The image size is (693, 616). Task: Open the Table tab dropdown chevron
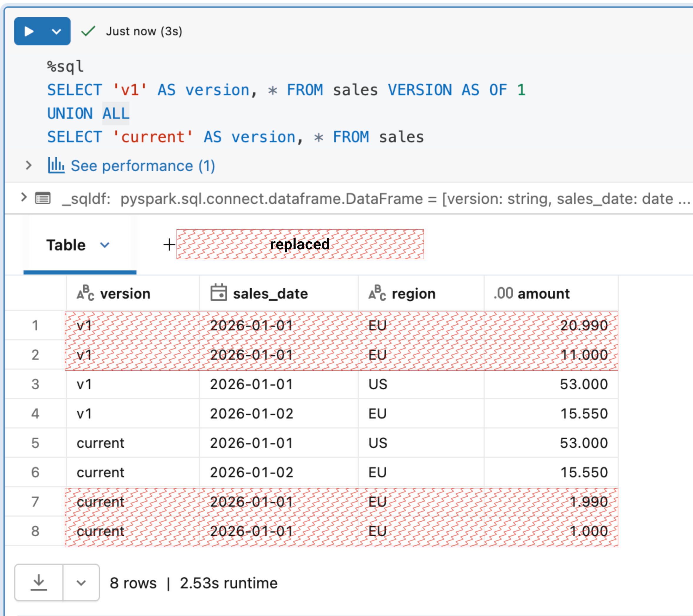click(x=105, y=245)
